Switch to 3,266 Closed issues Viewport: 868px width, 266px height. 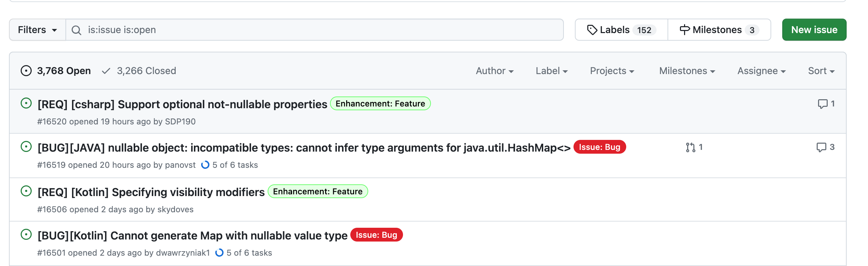coord(139,71)
